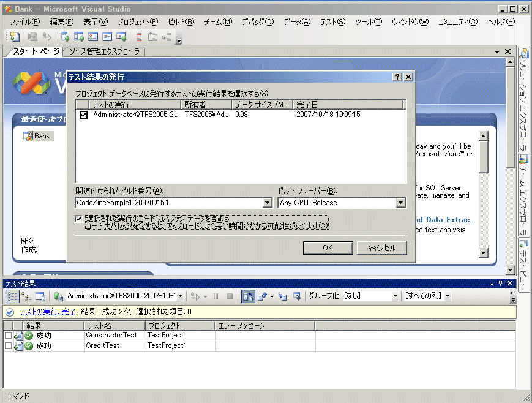532x403 pixels.
Task: Open the テスト(S) menu
Action: (x=332, y=22)
